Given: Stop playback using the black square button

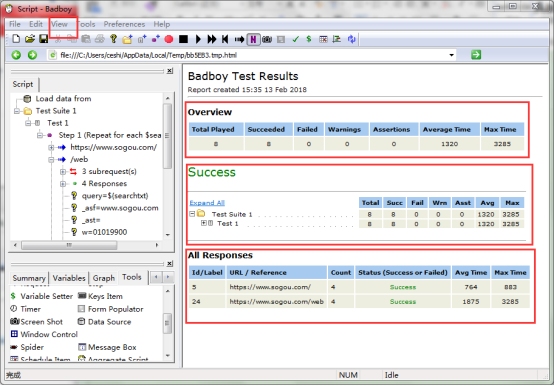Looking at the screenshot, I should (x=183, y=39).
